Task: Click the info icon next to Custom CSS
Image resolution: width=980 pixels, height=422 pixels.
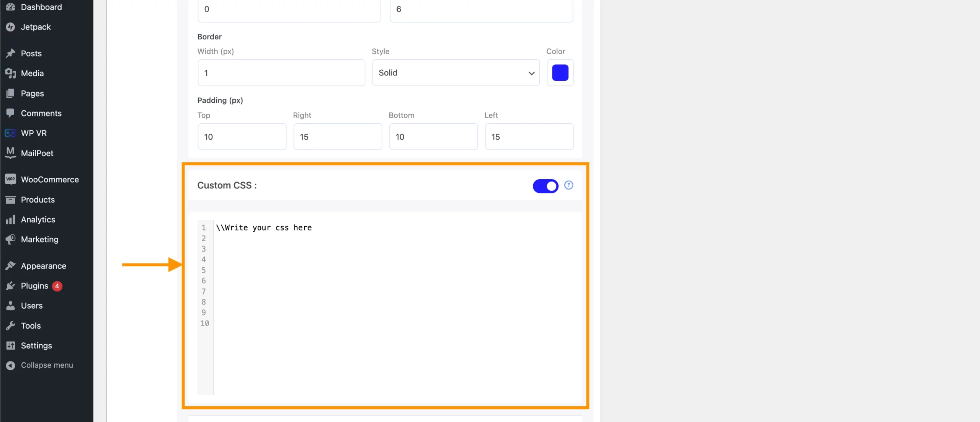Action: (x=568, y=185)
